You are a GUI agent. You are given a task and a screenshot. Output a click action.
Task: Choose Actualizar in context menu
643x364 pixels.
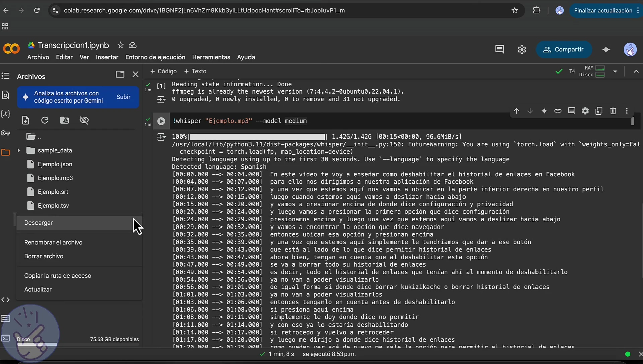click(79, 290)
